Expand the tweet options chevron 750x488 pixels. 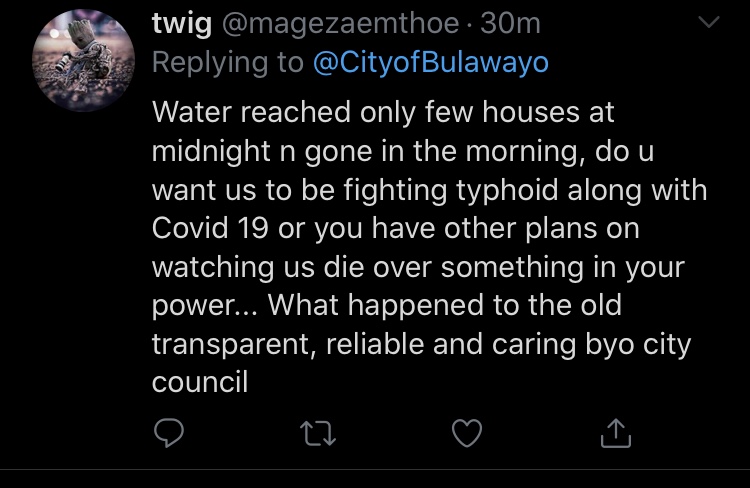coord(708,22)
